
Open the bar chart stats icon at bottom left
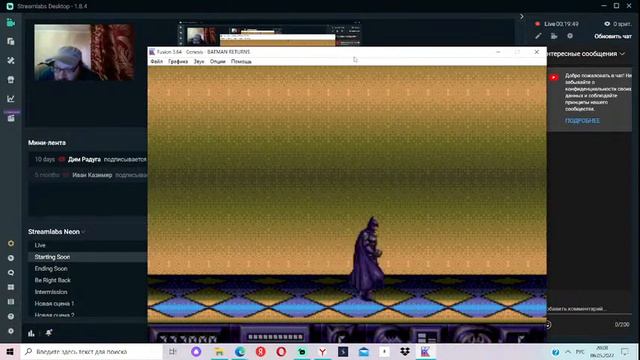31,333
